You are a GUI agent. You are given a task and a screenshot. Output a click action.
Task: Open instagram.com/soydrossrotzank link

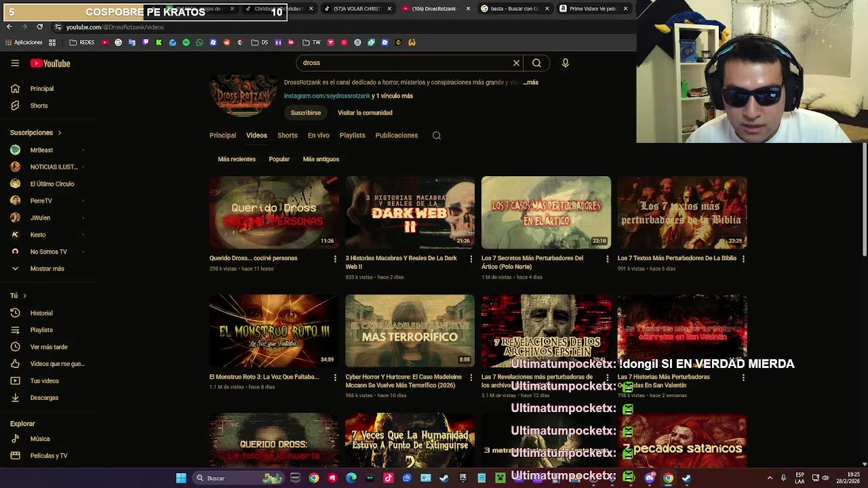[x=327, y=96]
